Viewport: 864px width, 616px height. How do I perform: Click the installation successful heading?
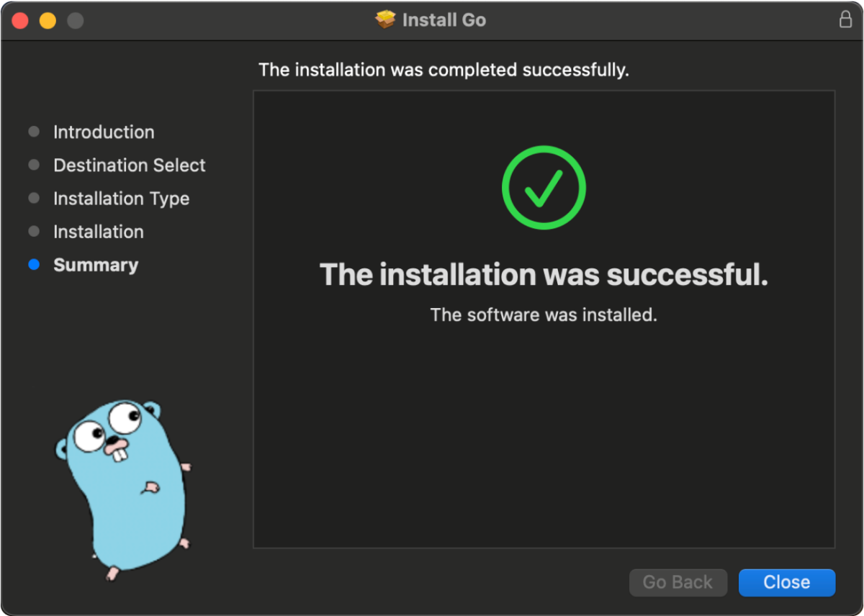(544, 274)
